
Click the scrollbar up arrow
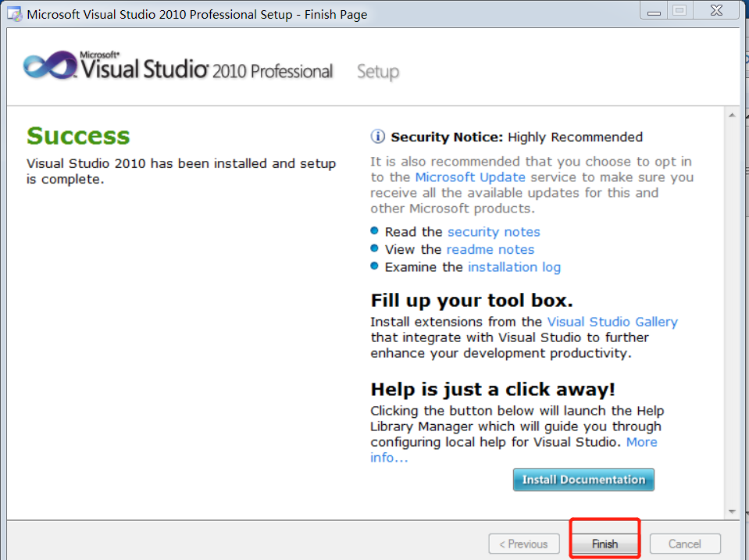[x=732, y=116]
